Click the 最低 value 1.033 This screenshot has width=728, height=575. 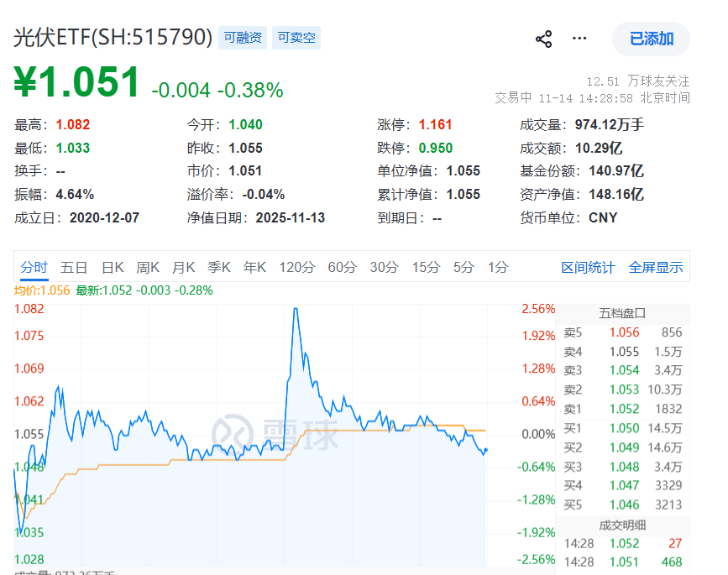tap(73, 148)
